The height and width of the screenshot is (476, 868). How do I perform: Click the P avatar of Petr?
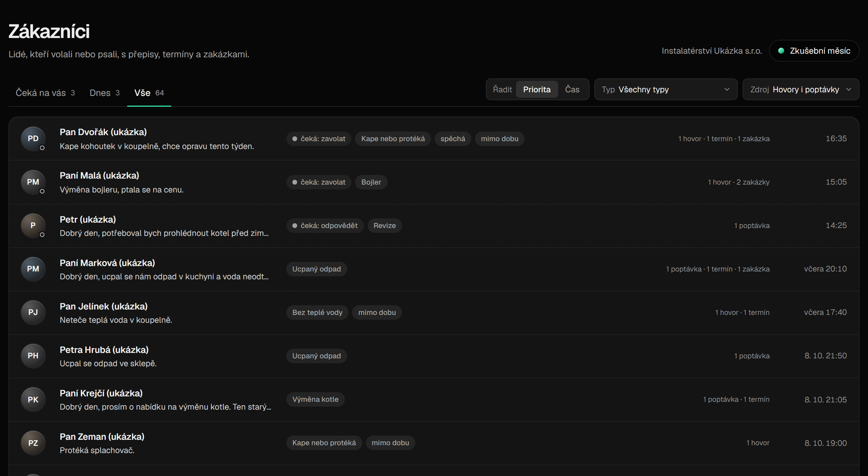(x=33, y=226)
